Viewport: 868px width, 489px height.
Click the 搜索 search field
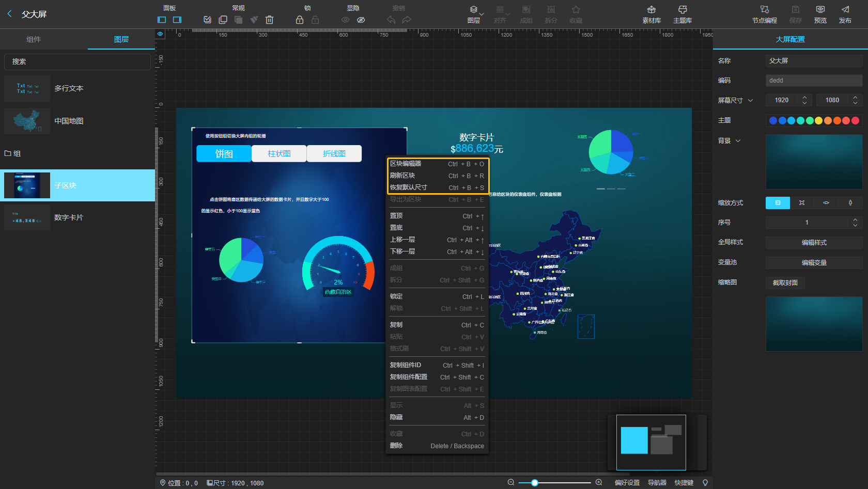coord(78,61)
